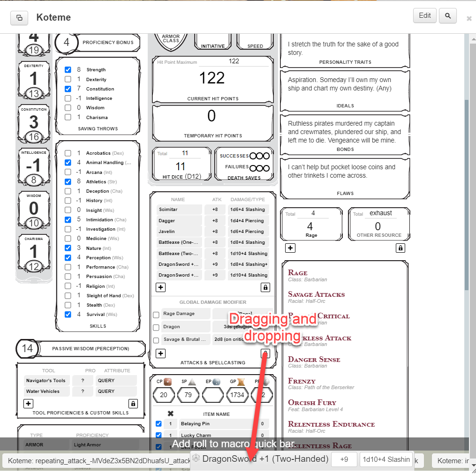
Task: Uncheck the Athletics skill proficiency
Action: 68,181
